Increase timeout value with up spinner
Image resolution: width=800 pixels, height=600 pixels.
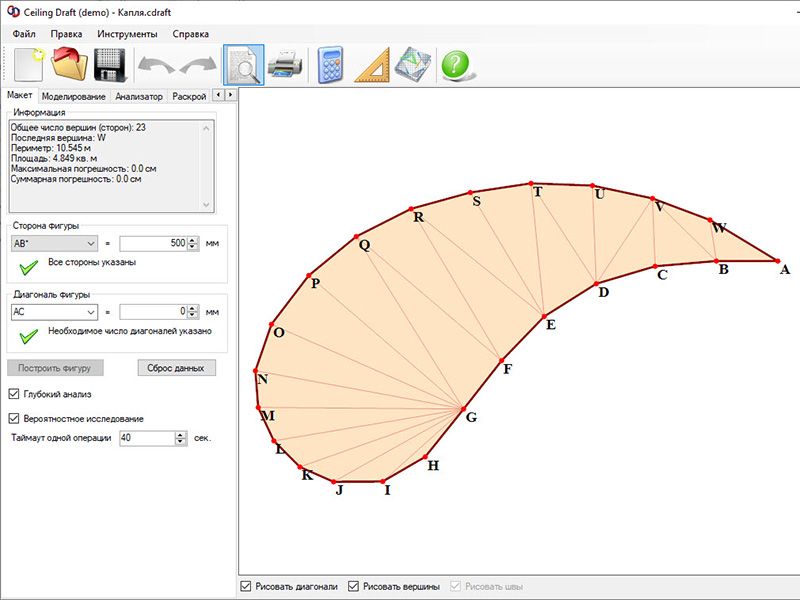181,435
